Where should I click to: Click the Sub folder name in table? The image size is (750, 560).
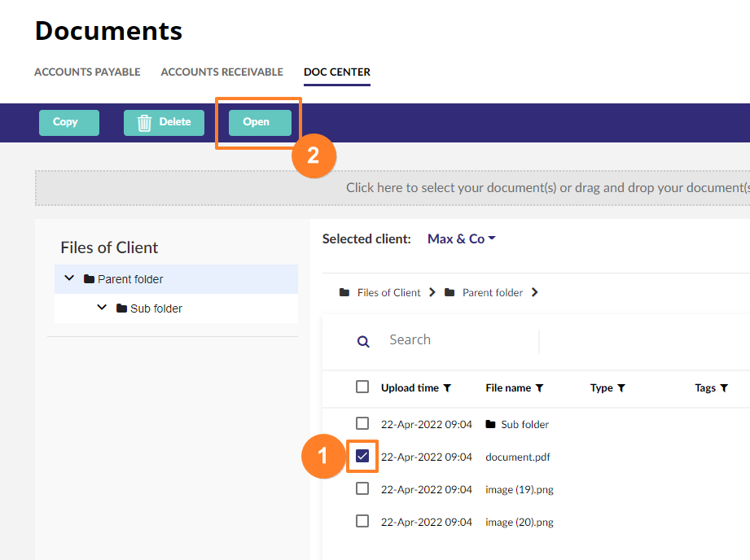524,425
